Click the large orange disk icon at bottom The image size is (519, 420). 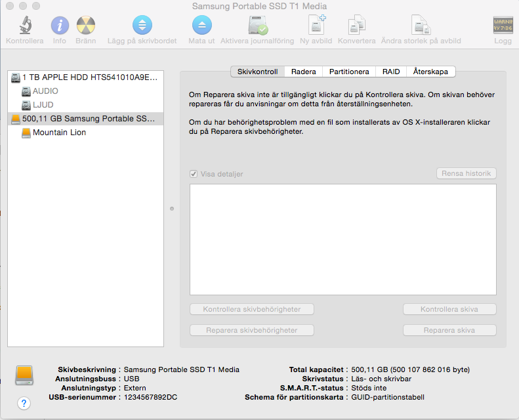[24, 375]
